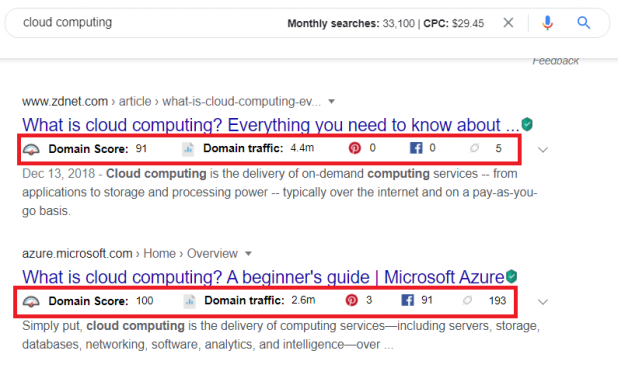Viewport: 618px width, 368px height.
Task: Click the Facebook icon showing 91 shares
Action: point(408,300)
